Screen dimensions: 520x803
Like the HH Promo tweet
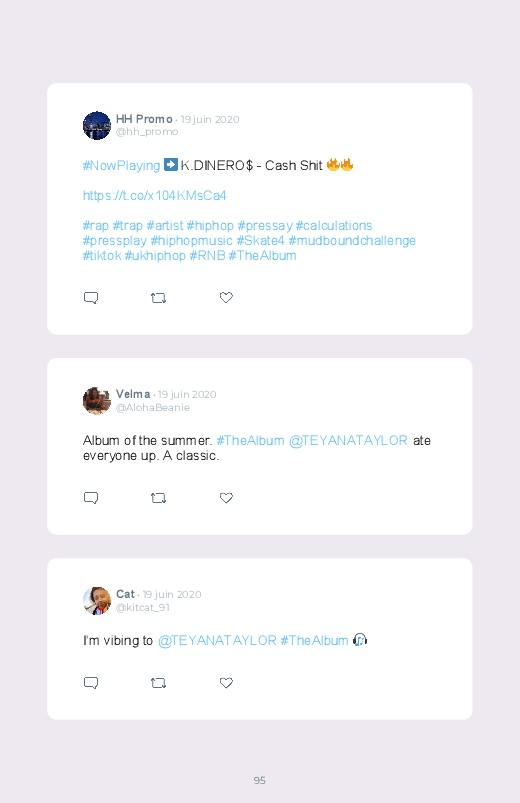coord(226,297)
